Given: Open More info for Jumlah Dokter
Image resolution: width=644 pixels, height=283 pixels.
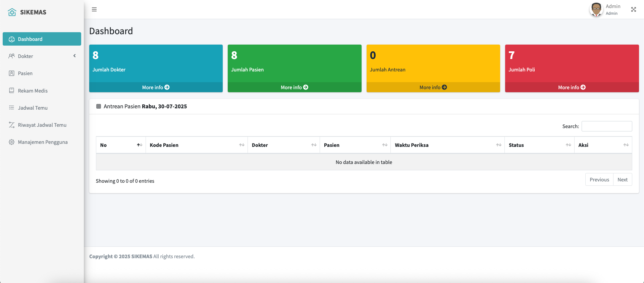Looking at the screenshot, I should [x=156, y=87].
